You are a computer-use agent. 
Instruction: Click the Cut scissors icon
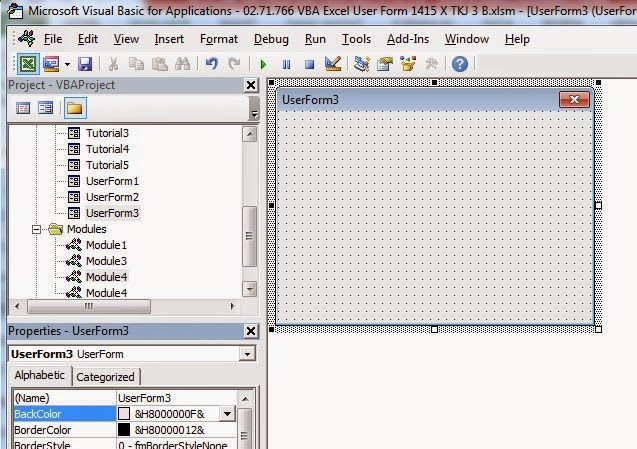coord(113,64)
